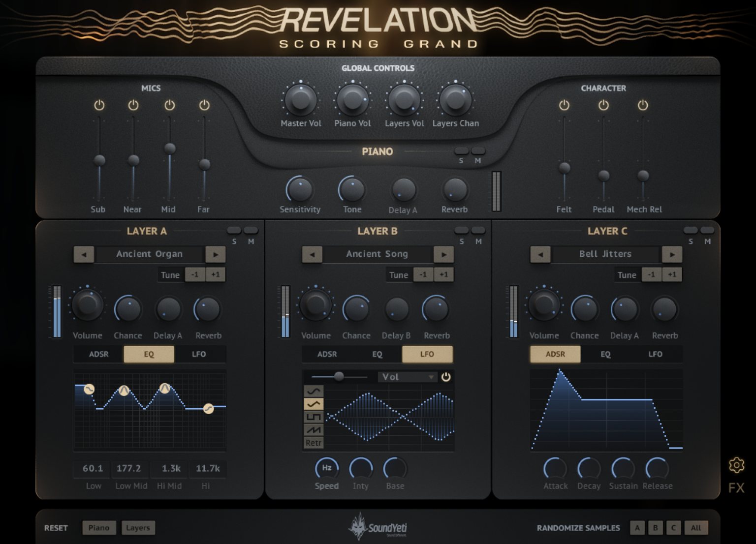
Task: Open the EQ tab in Layer C
Action: pos(605,354)
